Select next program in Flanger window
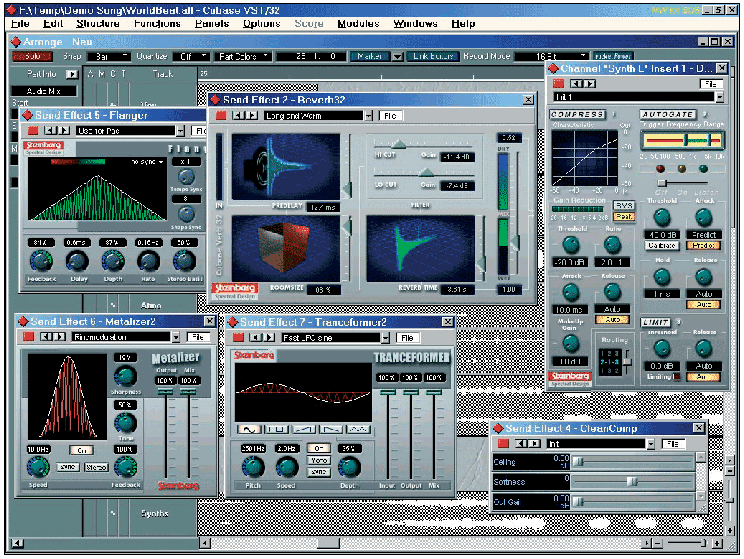The image size is (744, 559). coord(64,130)
